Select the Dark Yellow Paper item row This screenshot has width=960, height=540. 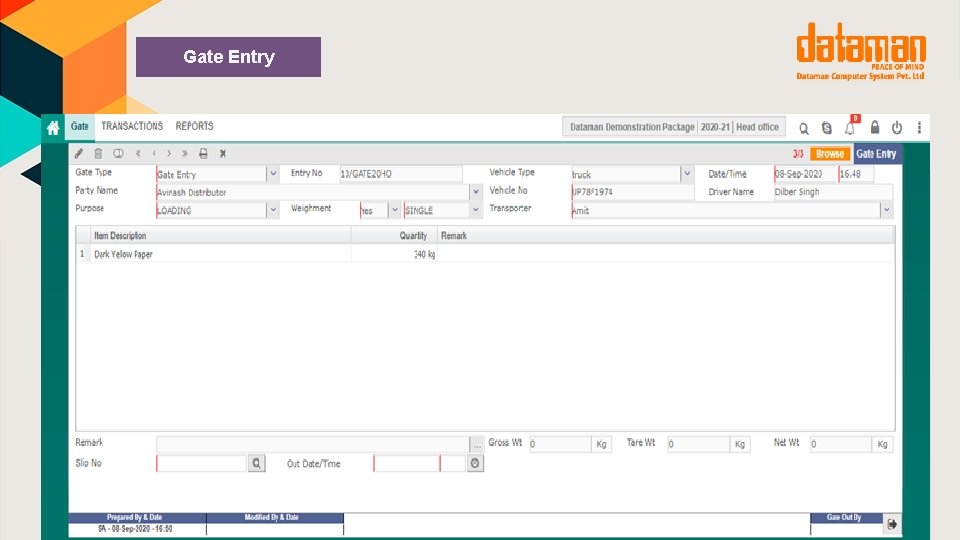click(x=485, y=254)
